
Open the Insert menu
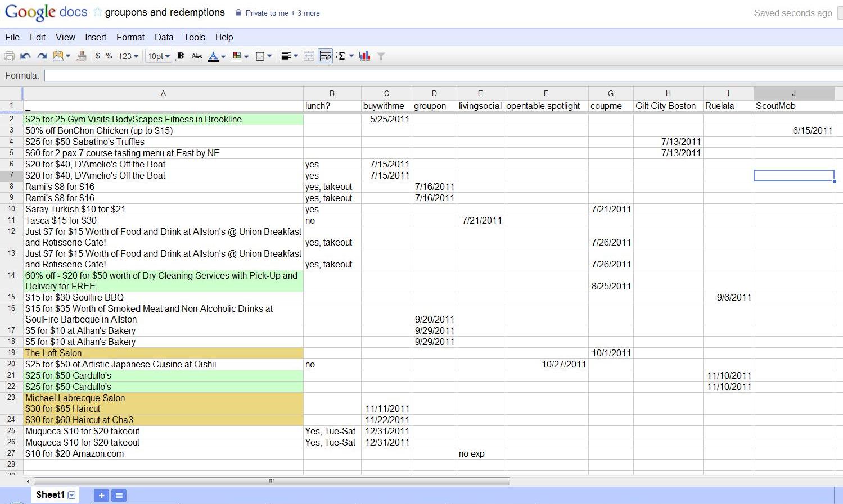pos(96,37)
